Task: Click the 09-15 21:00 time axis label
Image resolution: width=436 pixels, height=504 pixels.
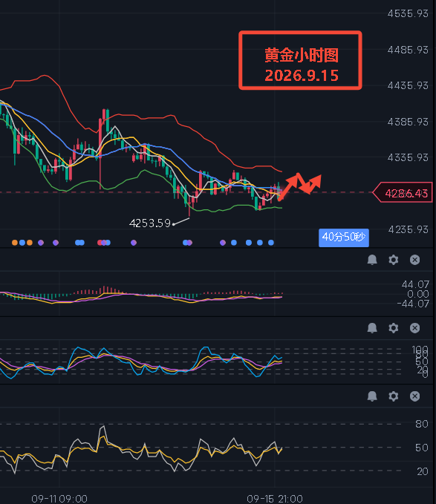Action: click(275, 499)
